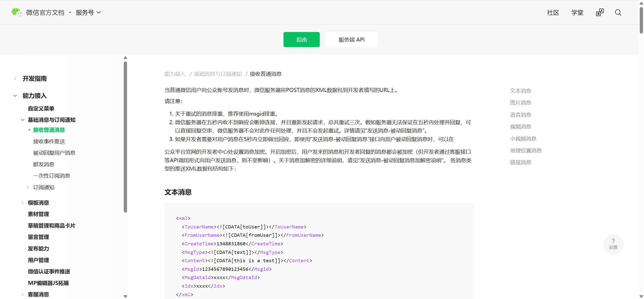Click 基础消息与订阅通知 breadcrumb link
This screenshot has width=644, height=299.
(218, 74)
